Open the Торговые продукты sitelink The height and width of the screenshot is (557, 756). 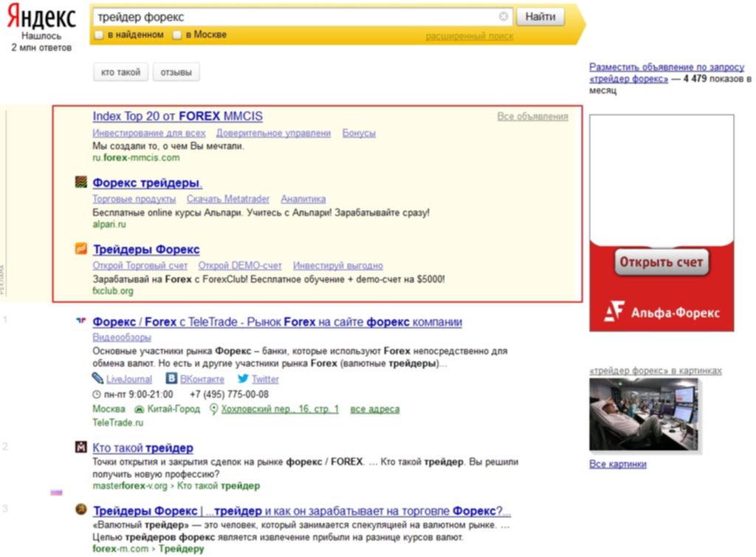[x=134, y=199]
